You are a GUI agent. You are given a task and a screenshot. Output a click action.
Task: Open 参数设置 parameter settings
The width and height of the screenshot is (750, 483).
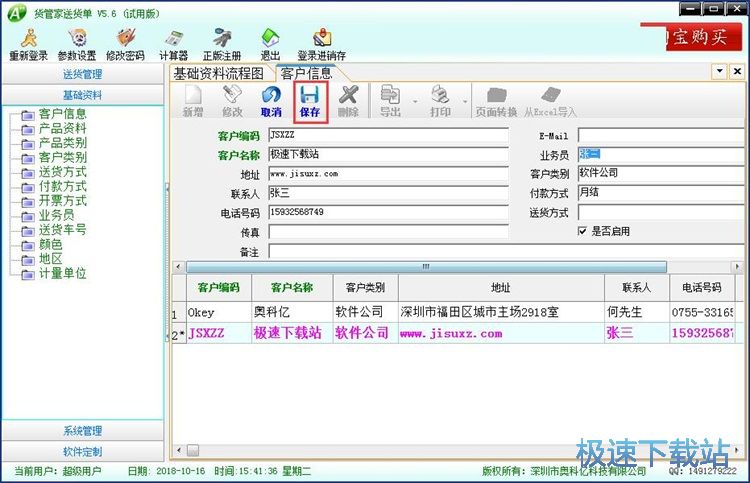click(x=77, y=44)
